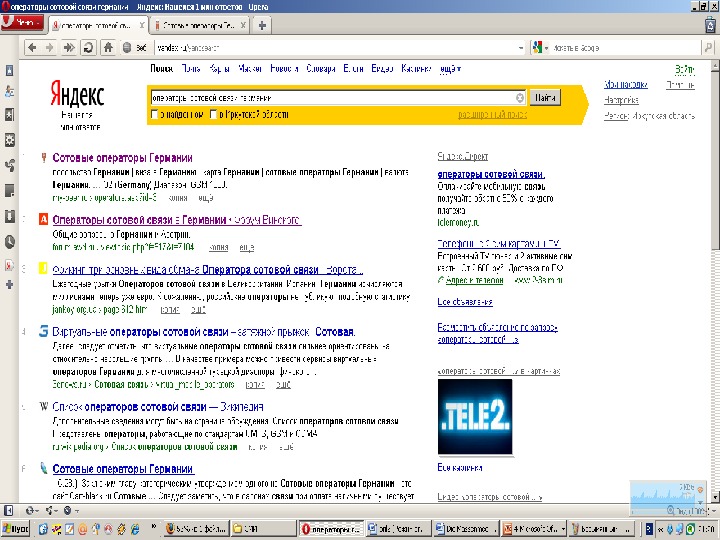Open the starred panel icon in sidebar
Image resolution: width=720 pixels, height=540 pixels.
tap(9, 114)
